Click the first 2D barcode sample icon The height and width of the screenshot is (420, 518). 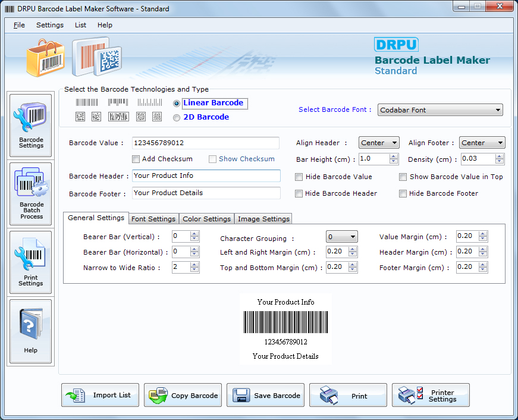(x=80, y=117)
